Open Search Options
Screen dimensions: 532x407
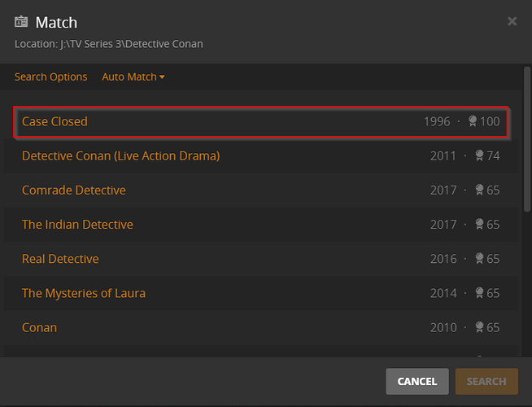[x=50, y=77]
